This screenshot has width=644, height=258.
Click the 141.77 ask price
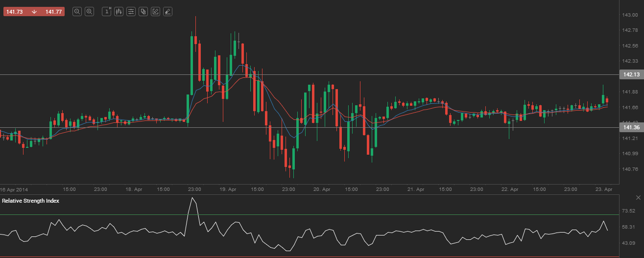pos(53,12)
